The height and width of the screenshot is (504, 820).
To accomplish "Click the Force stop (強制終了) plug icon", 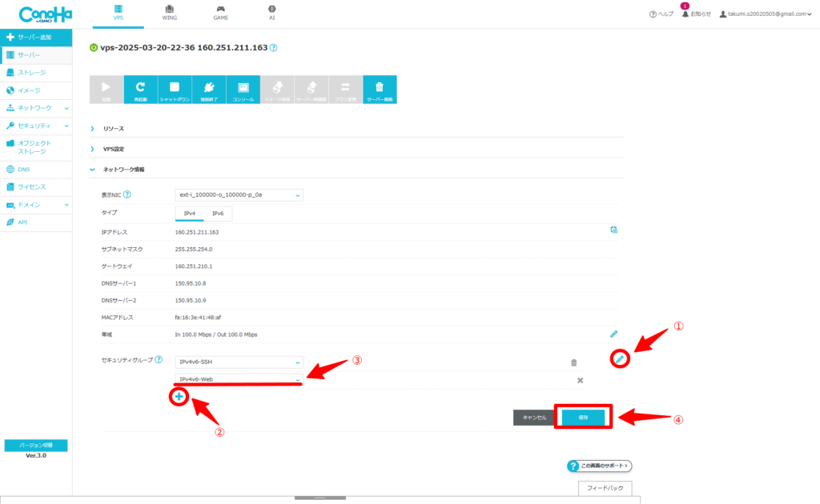I will (208, 90).
